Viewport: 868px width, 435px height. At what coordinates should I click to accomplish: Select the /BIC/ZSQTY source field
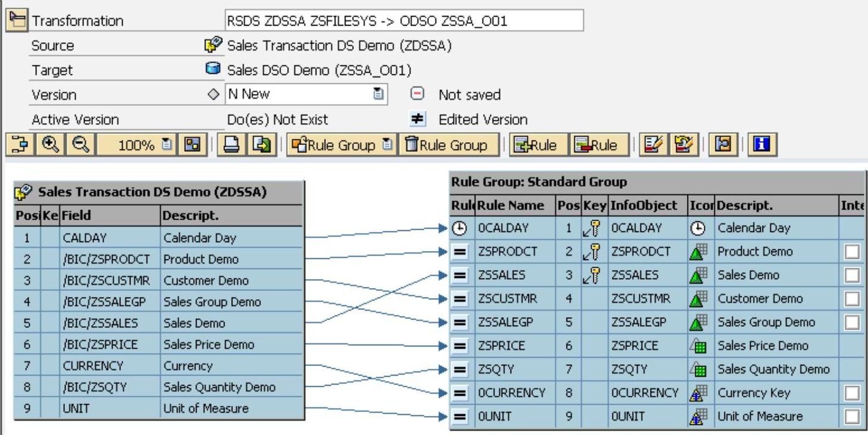pos(110,387)
